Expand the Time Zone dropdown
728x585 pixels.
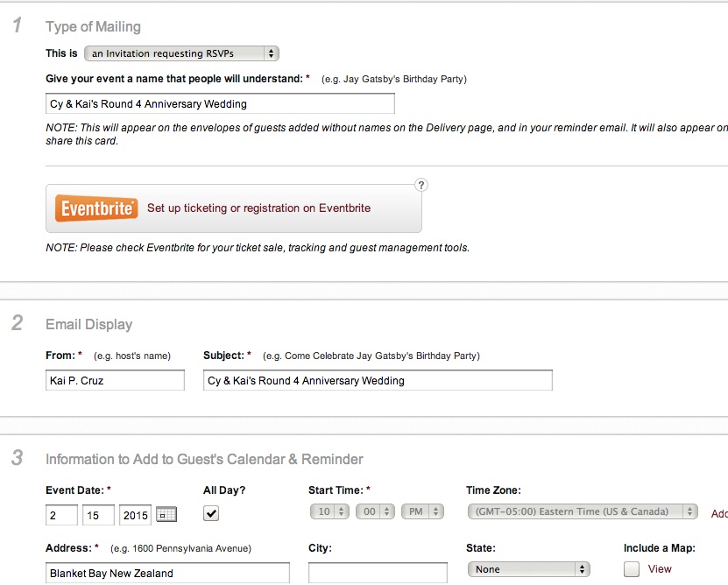[x=583, y=511]
